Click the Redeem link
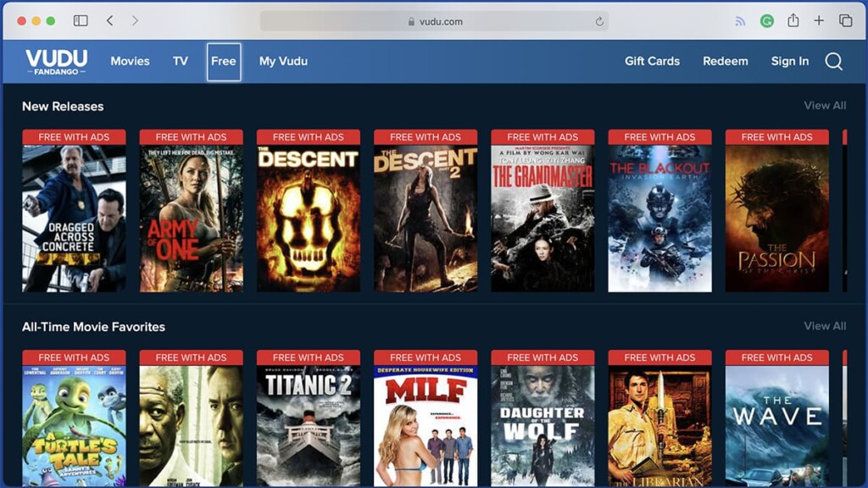This screenshot has height=488, width=868. pyautogui.click(x=726, y=61)
